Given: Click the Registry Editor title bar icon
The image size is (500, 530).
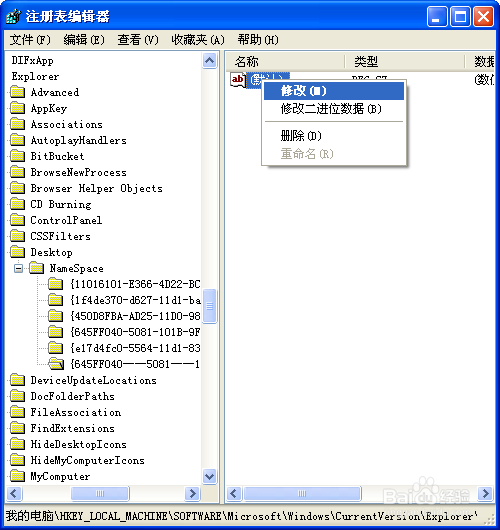Looking at the screenshot, I should point(14,16).
